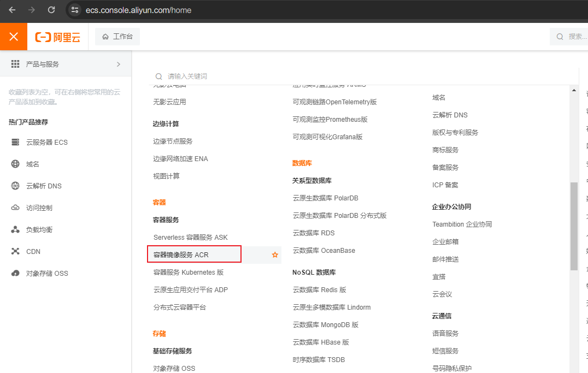Open ICP 备案
This screenshot has width=588, height=373.
click(445, 185)
